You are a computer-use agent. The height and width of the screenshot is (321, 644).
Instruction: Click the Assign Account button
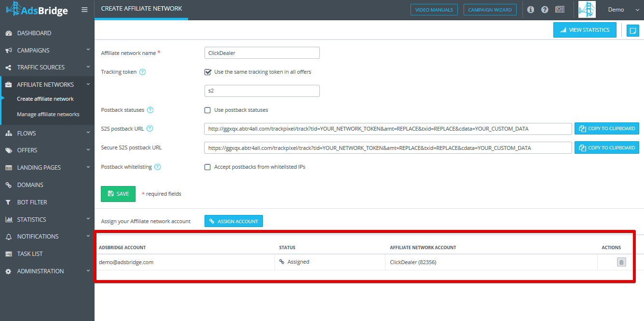[233, 221]
